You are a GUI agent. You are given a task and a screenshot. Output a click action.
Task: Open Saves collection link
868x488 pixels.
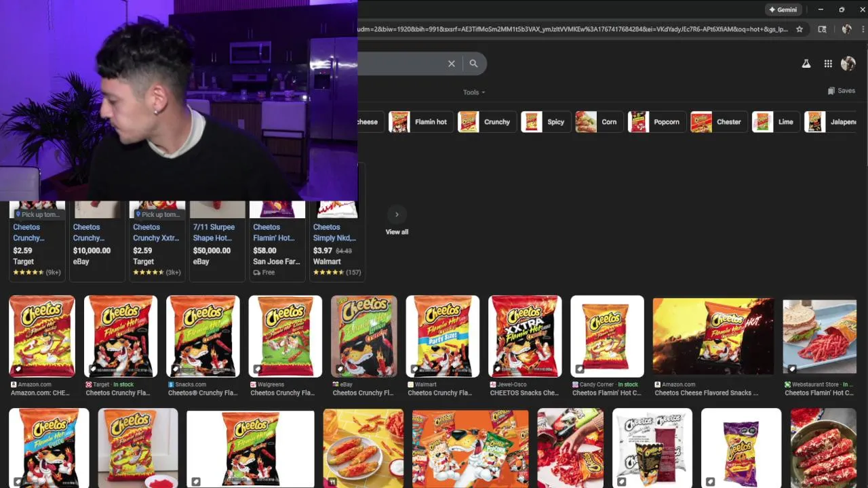coord(842,91)
